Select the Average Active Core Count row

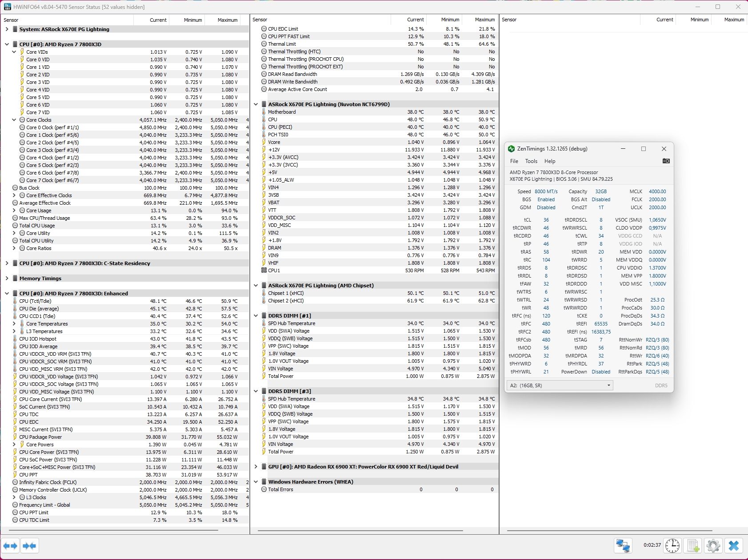374,89
